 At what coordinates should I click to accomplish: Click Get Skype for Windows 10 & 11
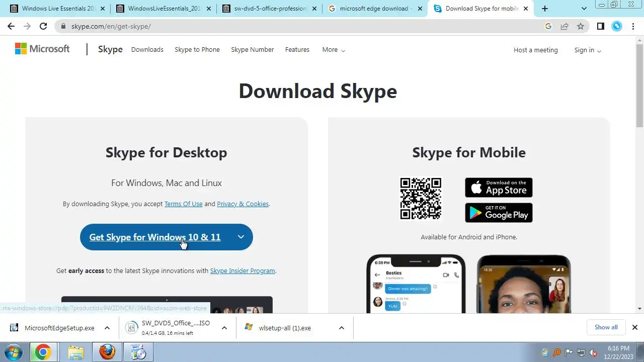point(155,237)
